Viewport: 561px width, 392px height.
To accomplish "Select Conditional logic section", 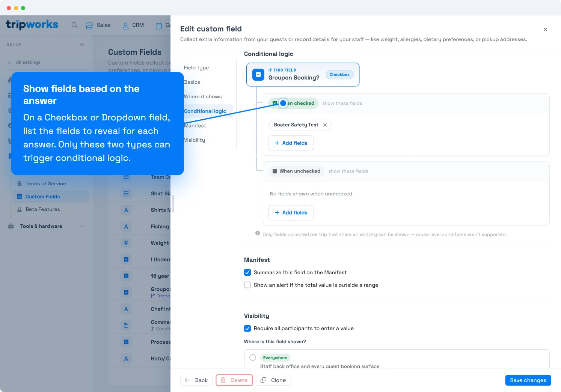I will [205, 111].
